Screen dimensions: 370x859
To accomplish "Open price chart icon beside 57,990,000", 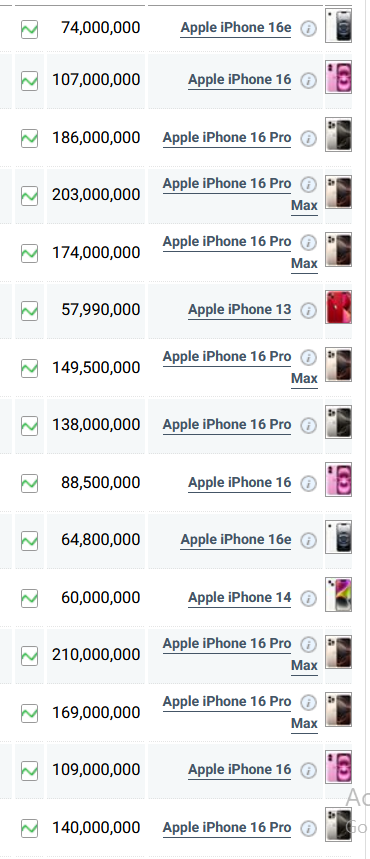I will point(29,311).
